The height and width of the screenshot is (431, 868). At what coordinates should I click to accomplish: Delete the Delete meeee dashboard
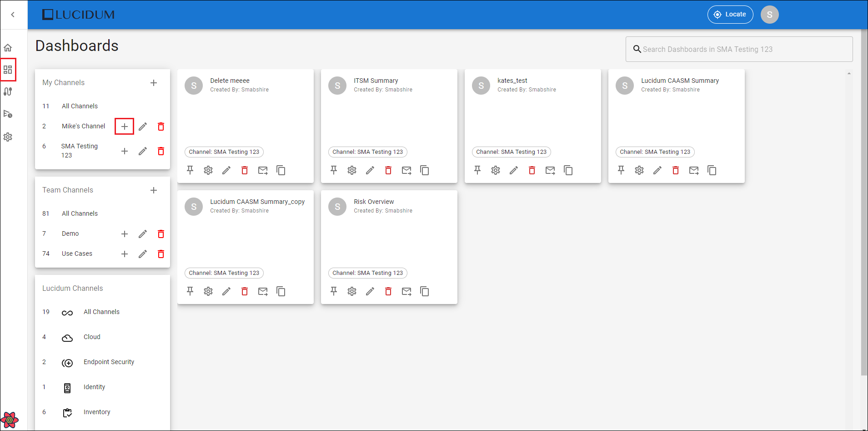245,170
